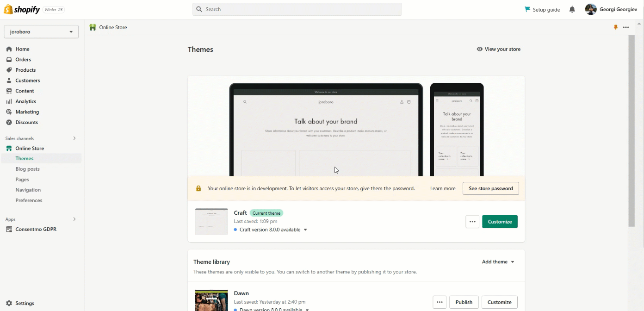The height and width of the screenshot is (311, 644).
Task: Click the Craft theme thumbnail preview
Action: pyautogui.click(x=211, y=222)
